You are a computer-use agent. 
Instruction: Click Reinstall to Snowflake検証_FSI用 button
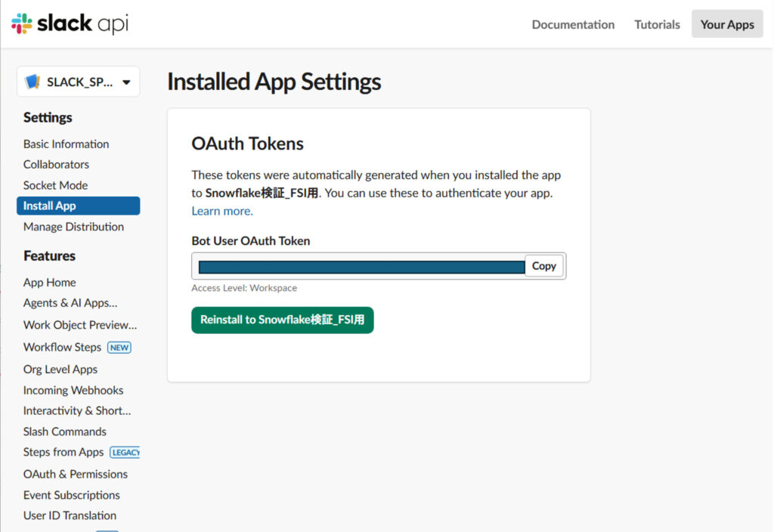click(x=282, y=320)
